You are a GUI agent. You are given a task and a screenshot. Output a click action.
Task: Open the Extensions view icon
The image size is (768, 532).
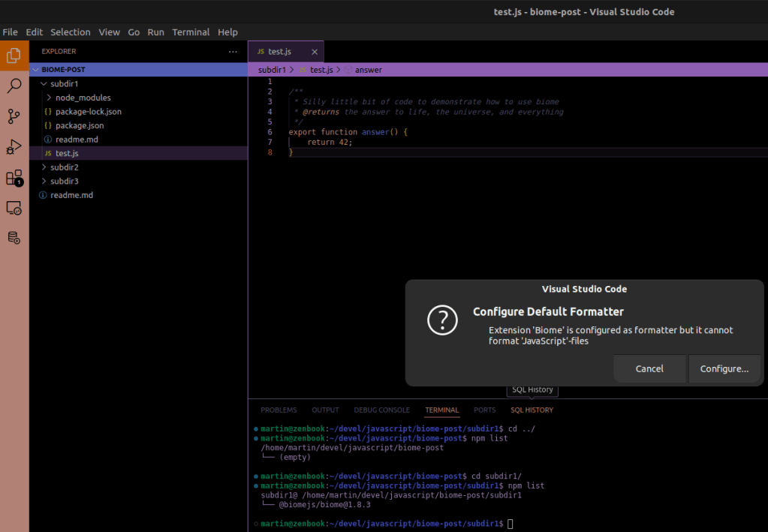[x=14, y=178]
